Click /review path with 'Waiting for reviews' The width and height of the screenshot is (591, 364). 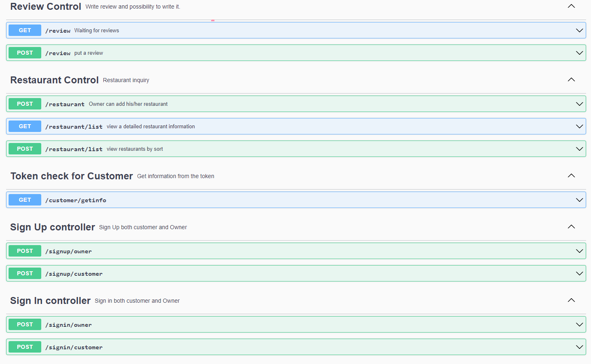(x=58, y=31)
